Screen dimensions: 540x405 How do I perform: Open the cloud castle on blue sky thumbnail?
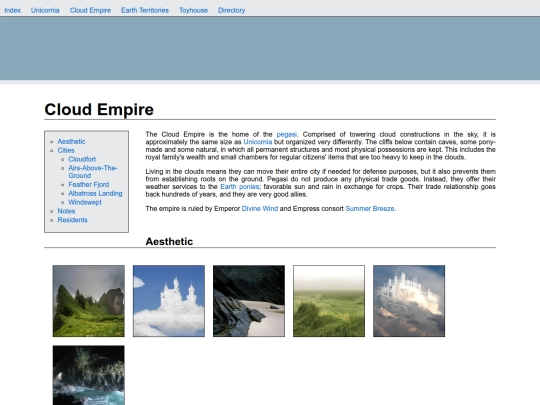169,301
